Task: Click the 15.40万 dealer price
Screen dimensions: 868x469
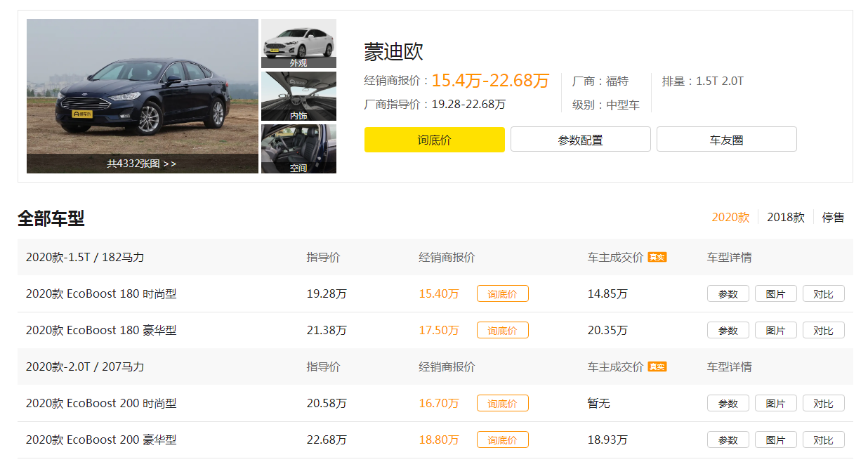Action: (439, 293)
